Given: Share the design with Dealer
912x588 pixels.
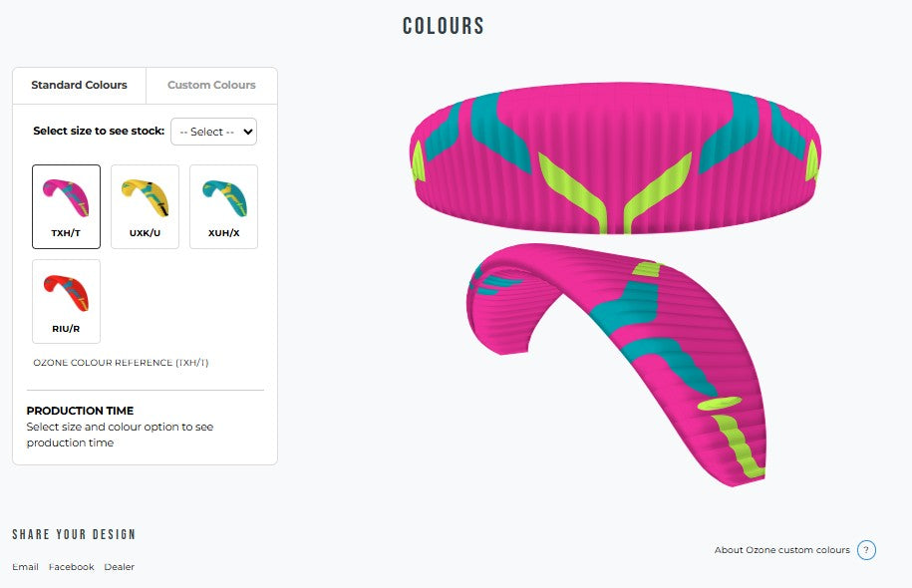Looking at the screenshot, I should (120, 567).
